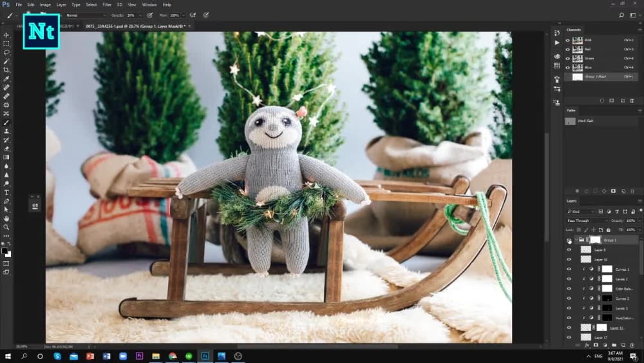The width and height of the screenshot is (644, 363).
Task: Open the brush Opacity value dropdown arrow
Action: pyautogui.click(x=140, y=15)
